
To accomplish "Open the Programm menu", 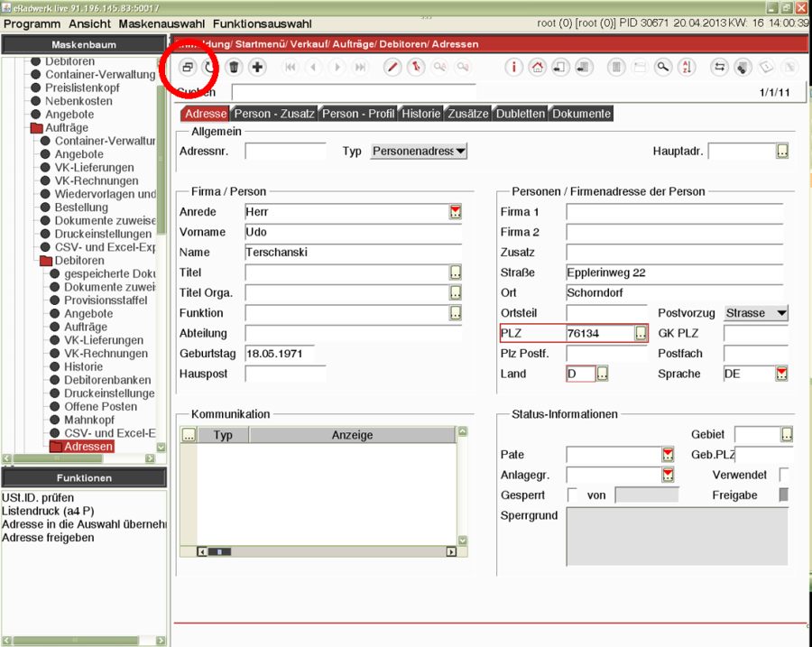I will (32, 23).
